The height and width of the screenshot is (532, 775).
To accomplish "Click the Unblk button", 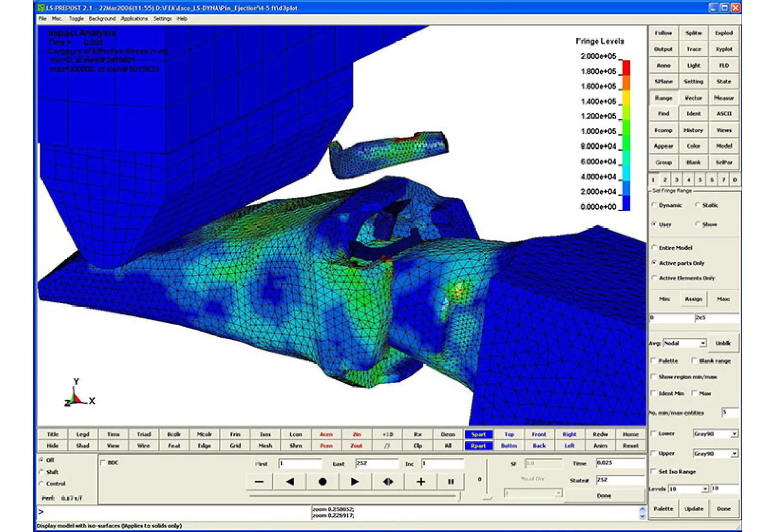I will tap(723, 343).
